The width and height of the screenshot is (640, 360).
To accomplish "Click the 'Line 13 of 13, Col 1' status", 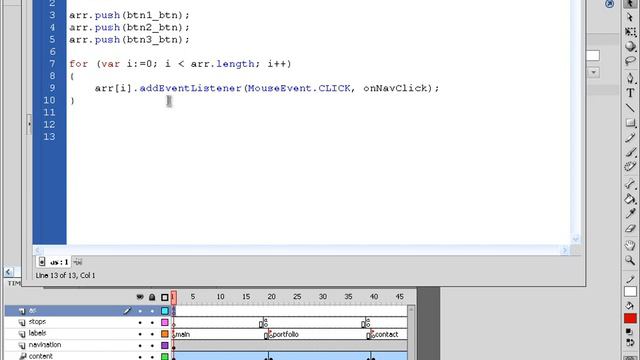I will click(65, 276).
